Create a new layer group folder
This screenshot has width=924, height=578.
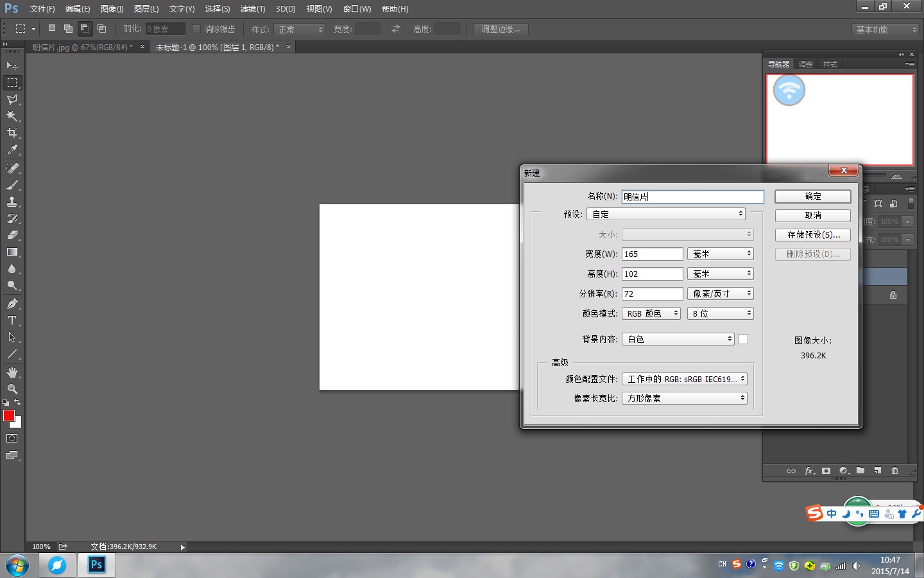pos(860,471)
